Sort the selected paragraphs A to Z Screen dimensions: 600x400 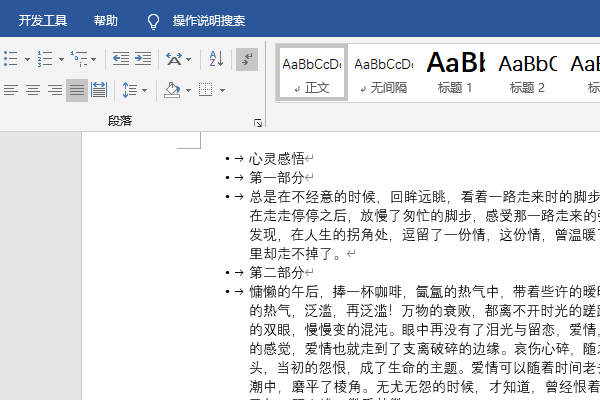coord(216,59)
